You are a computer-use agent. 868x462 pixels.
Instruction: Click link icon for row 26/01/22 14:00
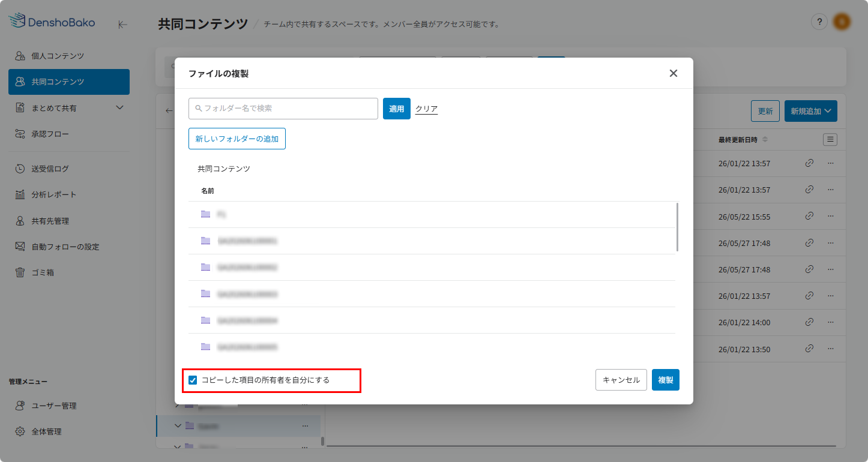click(x=809, y=322)
